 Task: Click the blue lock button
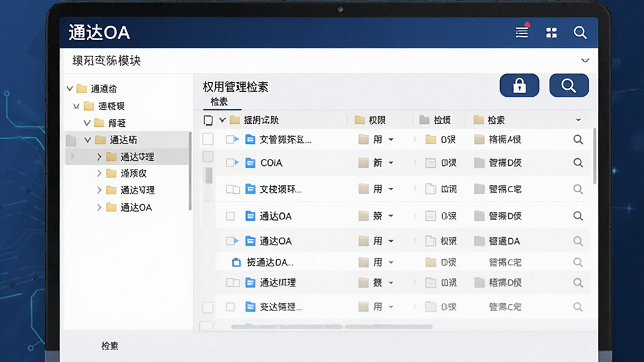coord(519,85)
